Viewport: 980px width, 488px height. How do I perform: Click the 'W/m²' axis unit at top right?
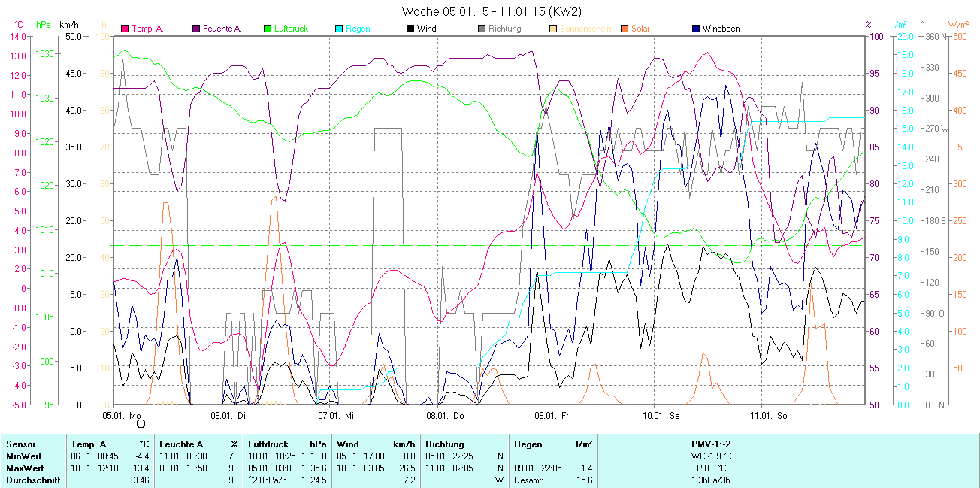pos(958,25)
